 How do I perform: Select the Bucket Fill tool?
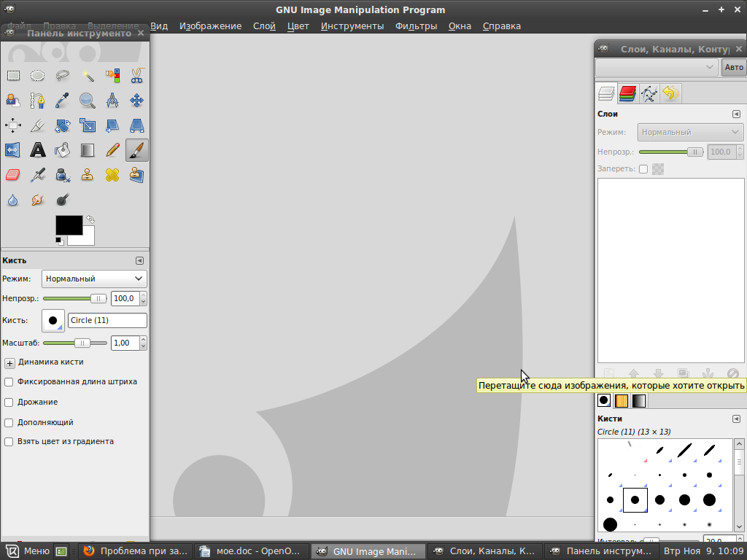click(x=63, y=150)
